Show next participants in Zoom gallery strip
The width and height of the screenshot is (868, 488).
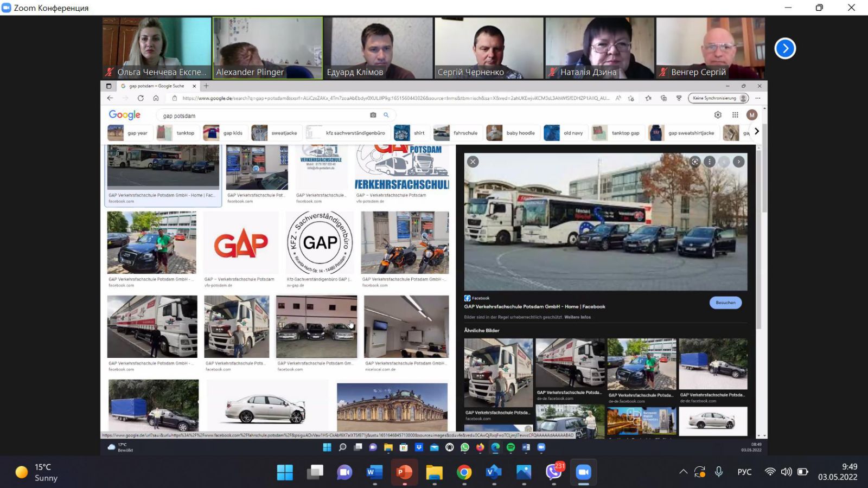[x=785, y=48]
